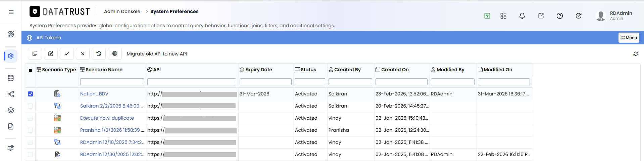This screenshot has height=161, width=644.
Task: Check the Saikiran 2/2/2026 row checkbox
Action: pos(30,106)
